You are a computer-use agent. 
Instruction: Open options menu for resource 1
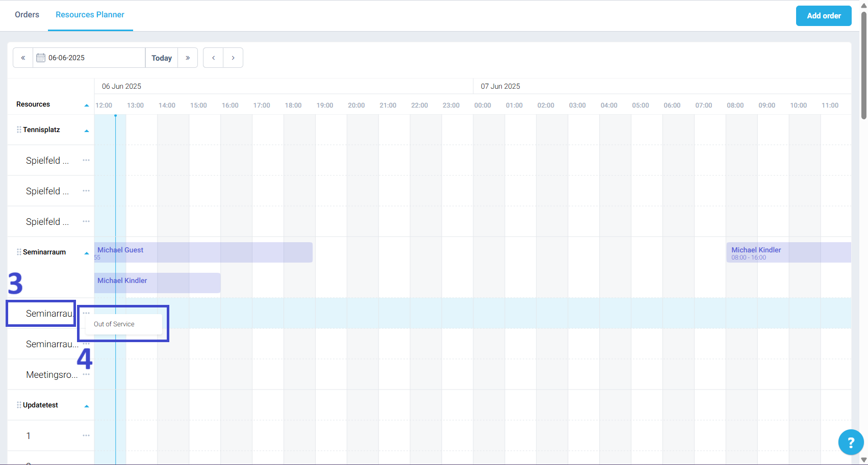click(x=86, y=435)
